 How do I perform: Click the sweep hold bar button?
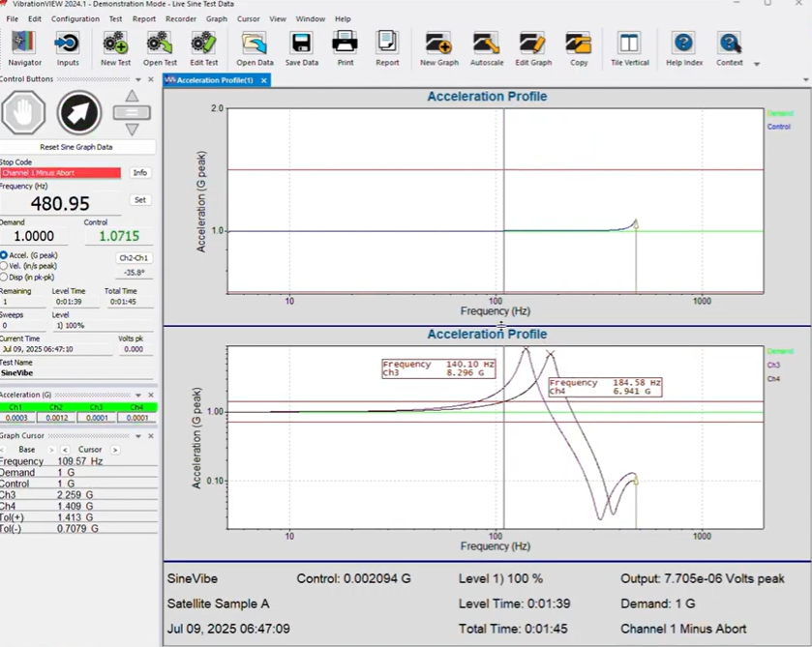[x=132, y=112]
